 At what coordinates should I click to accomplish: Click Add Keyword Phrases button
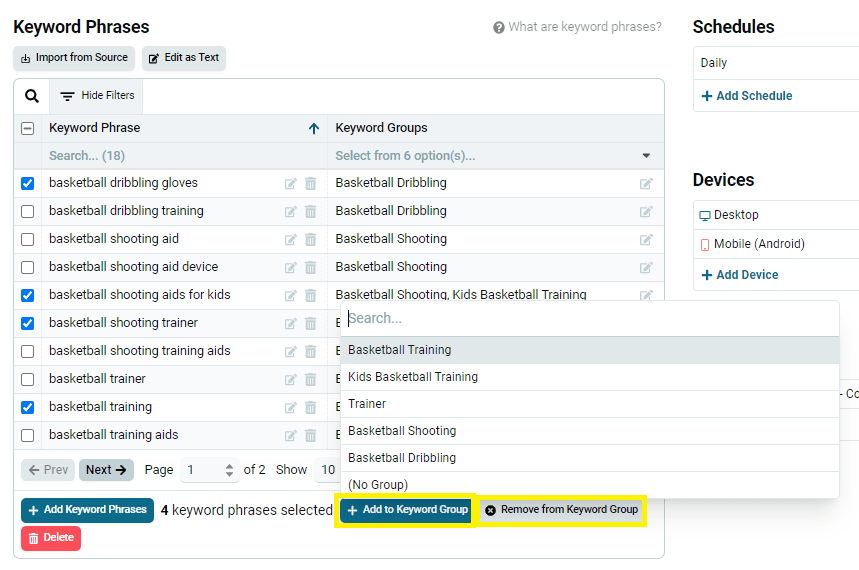88,510
